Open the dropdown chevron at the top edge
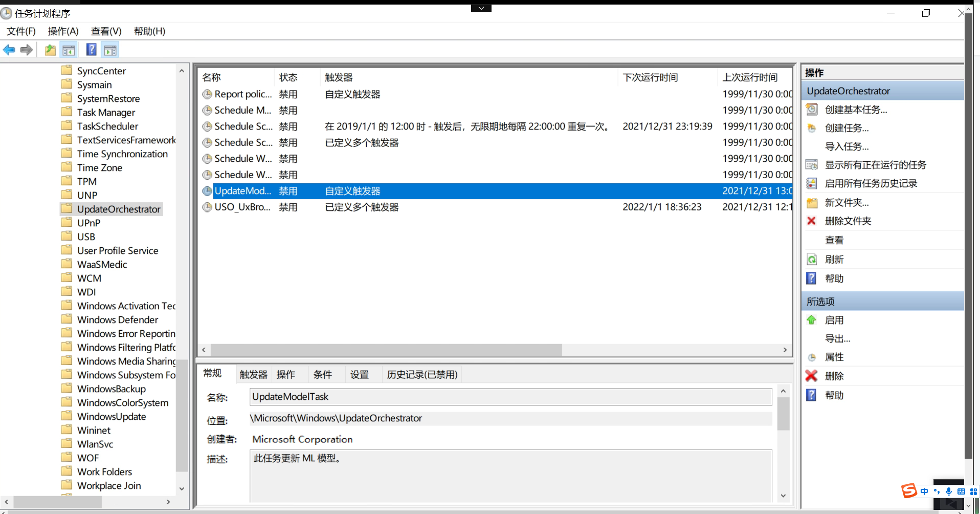This screenshot has width=980, height=514. [x=480, y=8]
